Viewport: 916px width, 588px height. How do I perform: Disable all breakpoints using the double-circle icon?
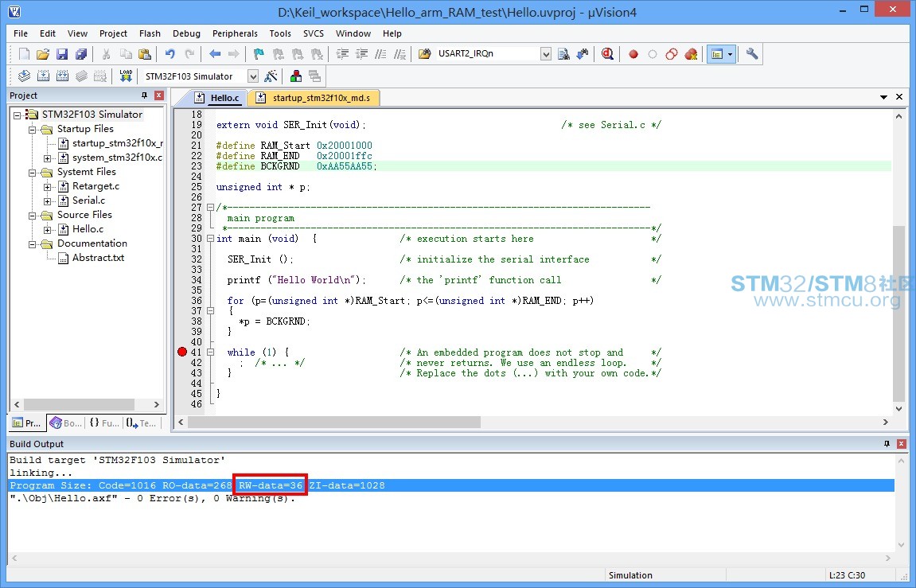671,54
